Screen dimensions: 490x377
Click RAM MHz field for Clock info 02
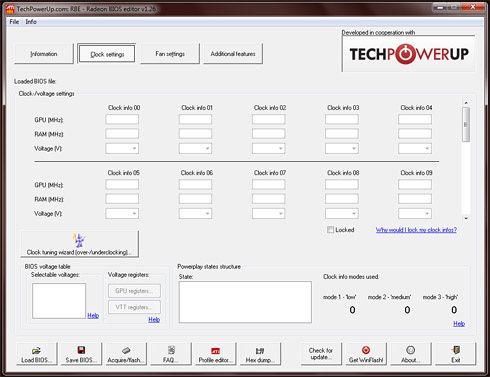(x=269, y=134)
